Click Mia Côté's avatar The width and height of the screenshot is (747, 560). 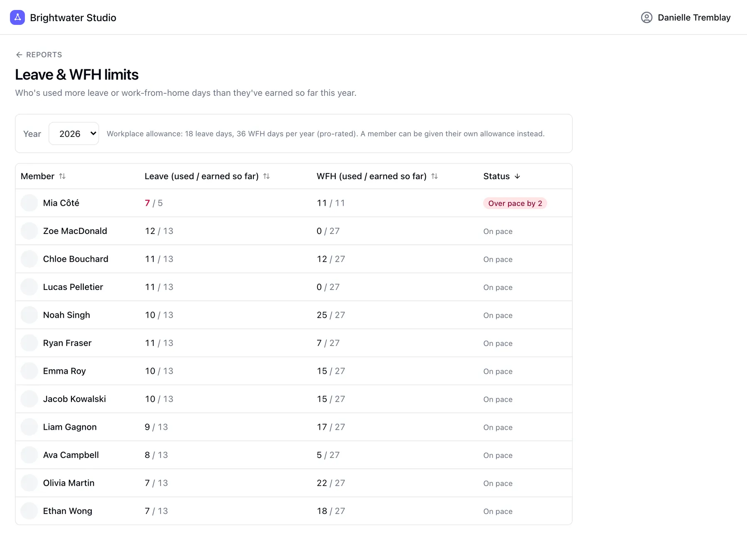29,203
